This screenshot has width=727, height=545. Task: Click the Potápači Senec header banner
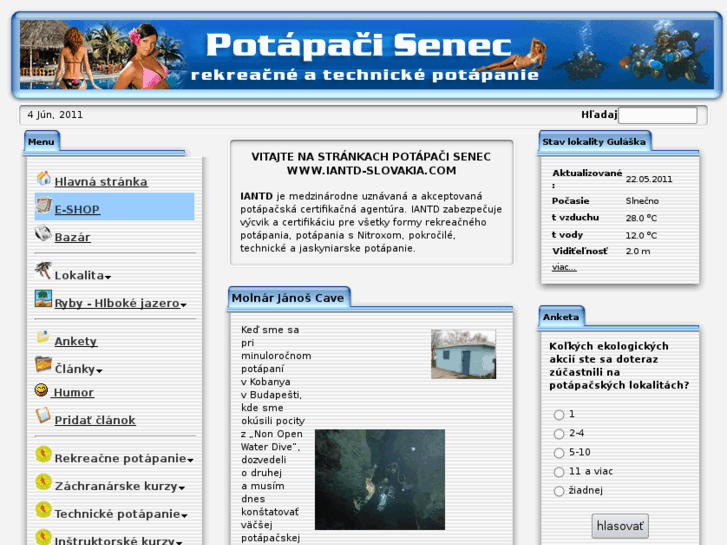[367, 55]
